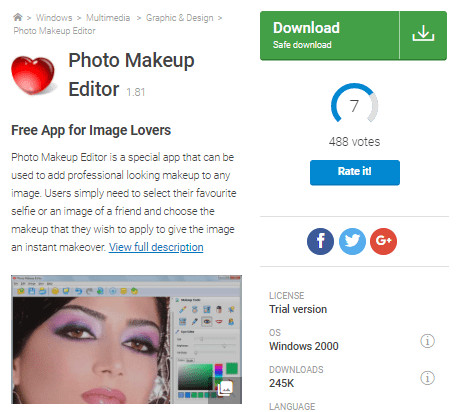Click the 'Trial version' license text
This screenshot has height=412, width=476.
click(x=298, y=309)
